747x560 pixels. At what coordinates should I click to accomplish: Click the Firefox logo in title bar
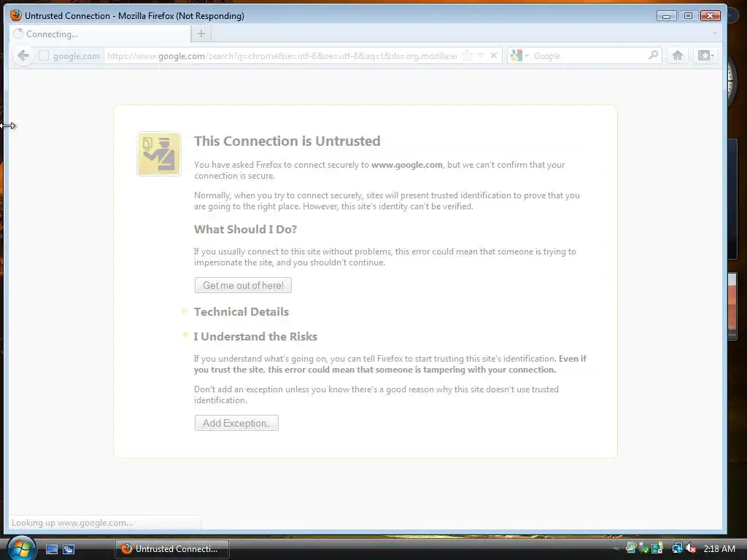tap(16, 15)
